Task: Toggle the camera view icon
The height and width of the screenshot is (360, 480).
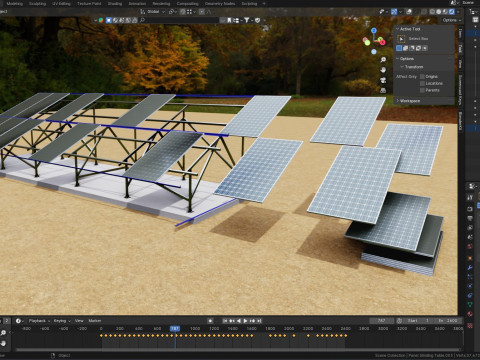Action: pyautogui.click(x=383, y=80)
